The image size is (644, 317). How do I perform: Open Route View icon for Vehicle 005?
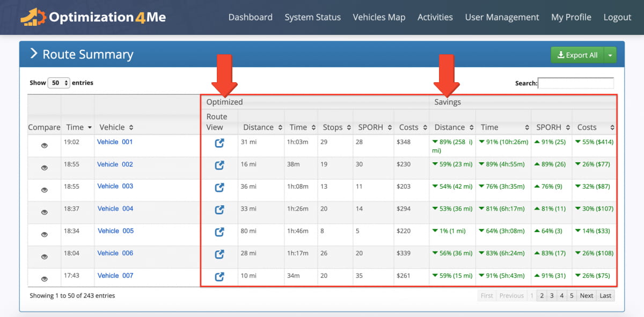pyautogui.click(x=219, y=232)
